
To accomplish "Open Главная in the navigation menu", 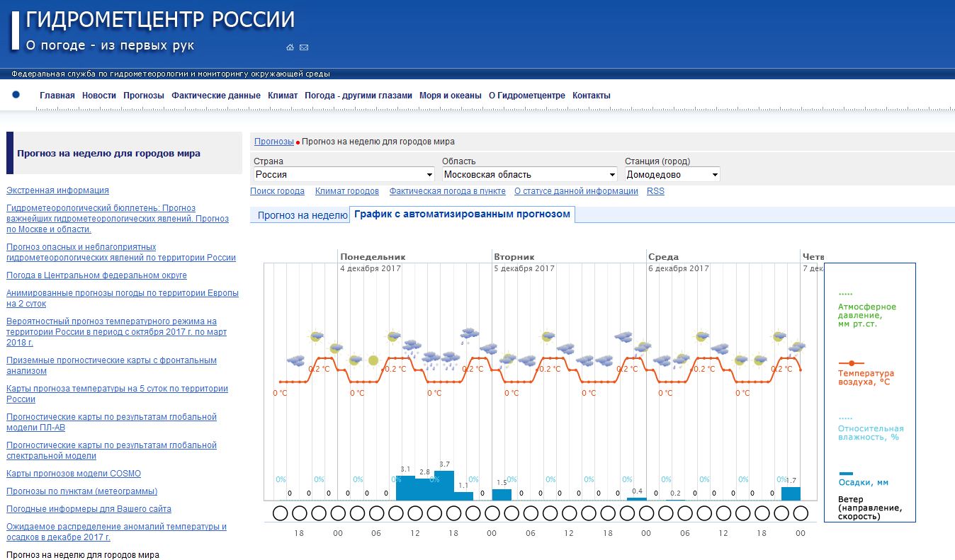I will click(57, 96).
